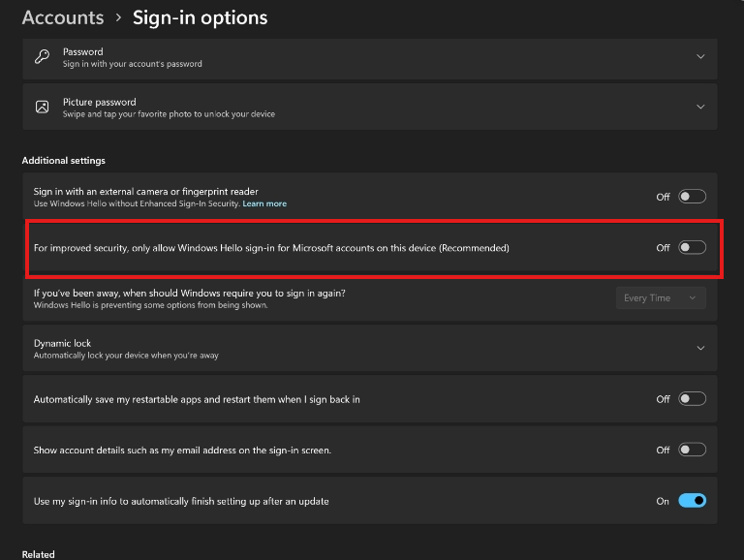Expand the Dynamic lock section
Screen dimensions: 744x560
700,349
